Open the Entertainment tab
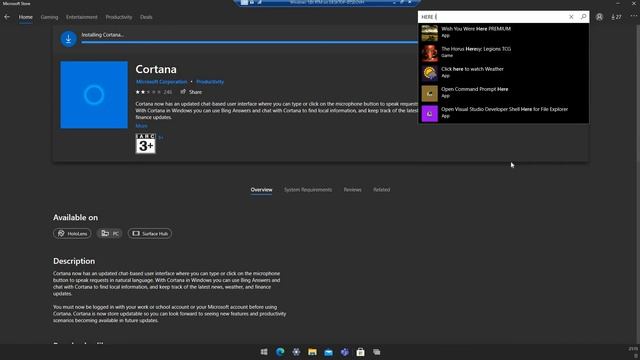 (x=82, y=17)
